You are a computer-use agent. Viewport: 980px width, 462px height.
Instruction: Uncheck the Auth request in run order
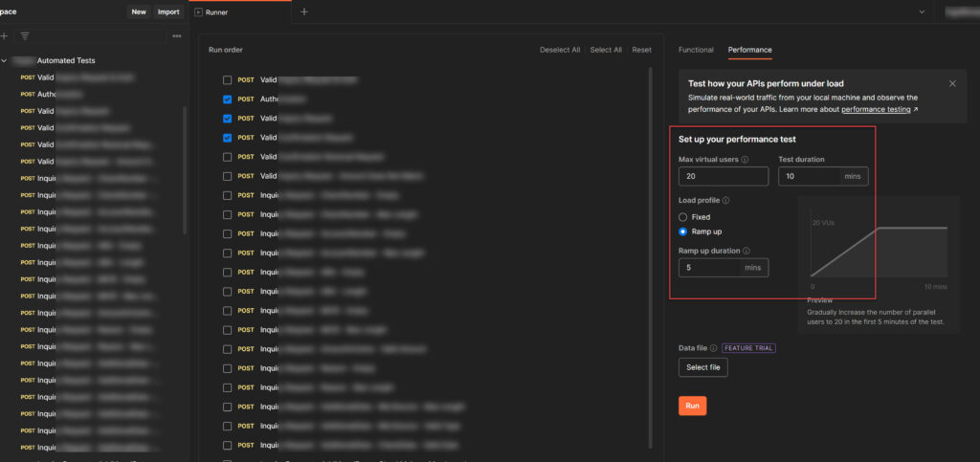[227, 99]
